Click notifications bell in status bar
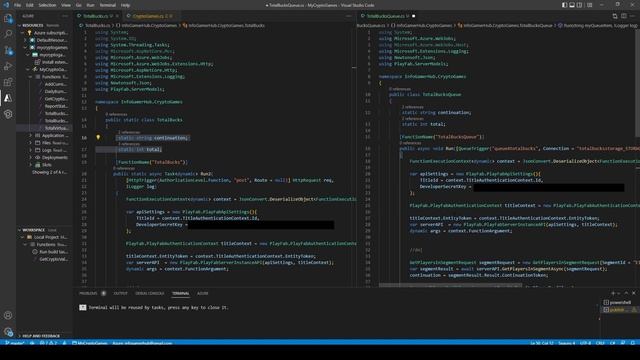The height and width of the screenshot is (360, 640). pyautogui.click(x=632, y=343)
